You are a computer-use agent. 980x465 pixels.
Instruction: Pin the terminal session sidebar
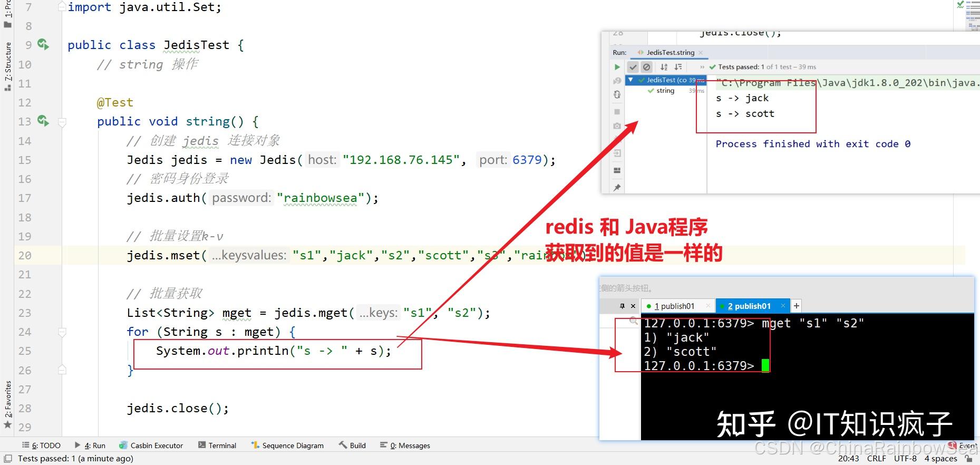pos(622,306)
